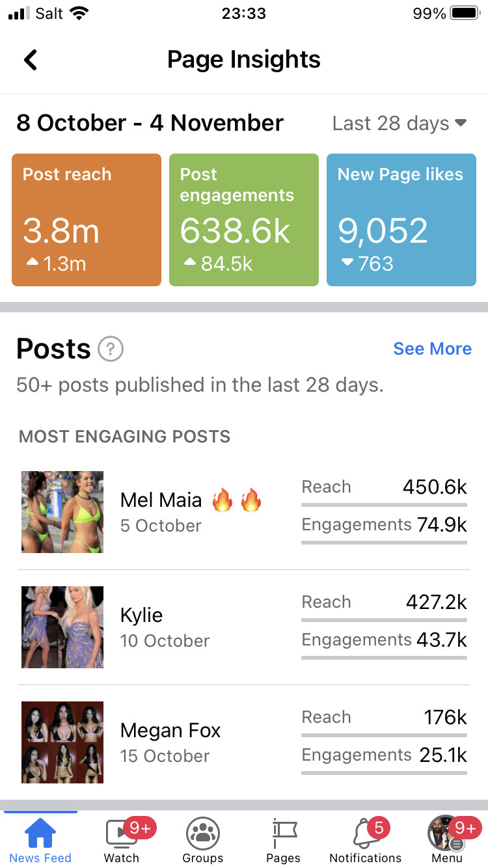488x868 pixels.
Task: Expand the Last 28 days dropdown
Action: coord(399,123)
